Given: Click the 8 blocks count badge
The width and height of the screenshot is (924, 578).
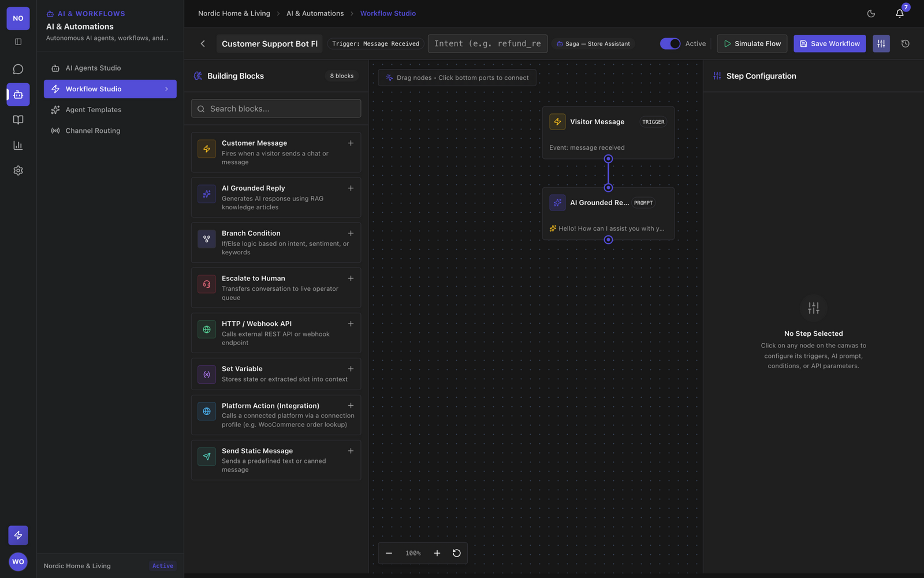Looking at the screenshot, I should [x=342, y=76].
